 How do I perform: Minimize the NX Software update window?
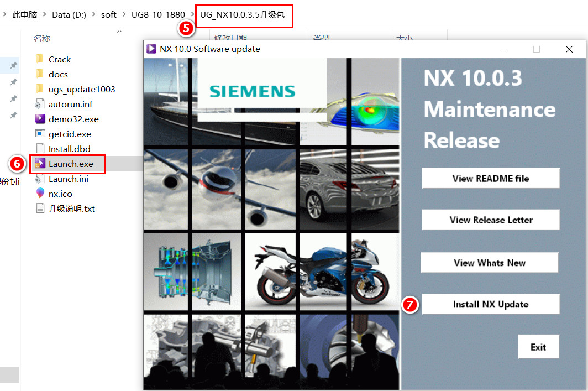coord(505,49)
